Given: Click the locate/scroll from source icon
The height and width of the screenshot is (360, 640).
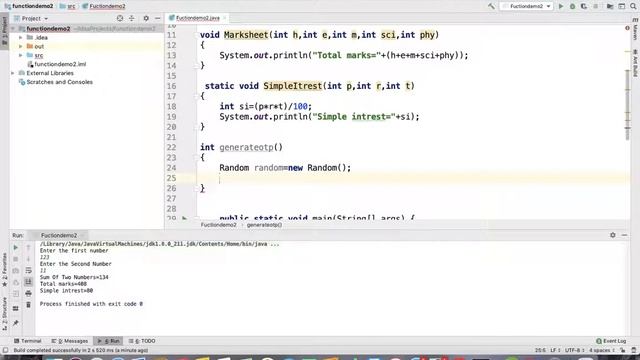Looking at the screenshot, I should tap(120, 18).
